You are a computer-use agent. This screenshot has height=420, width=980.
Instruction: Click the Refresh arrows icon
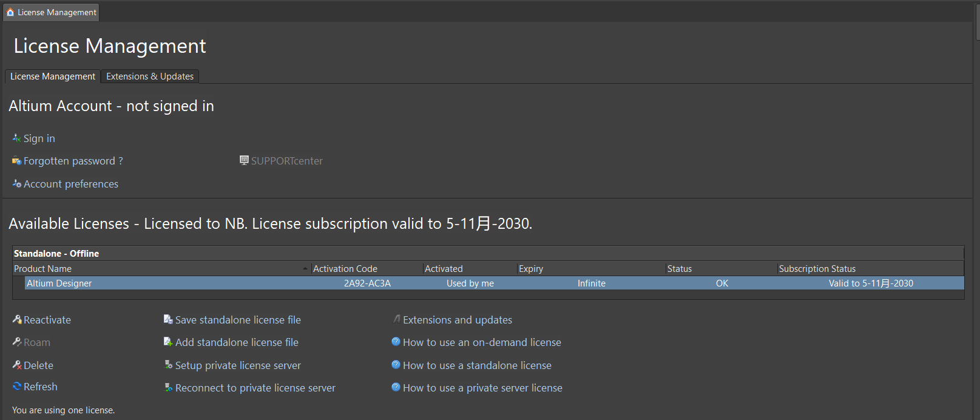pos(17,386)
